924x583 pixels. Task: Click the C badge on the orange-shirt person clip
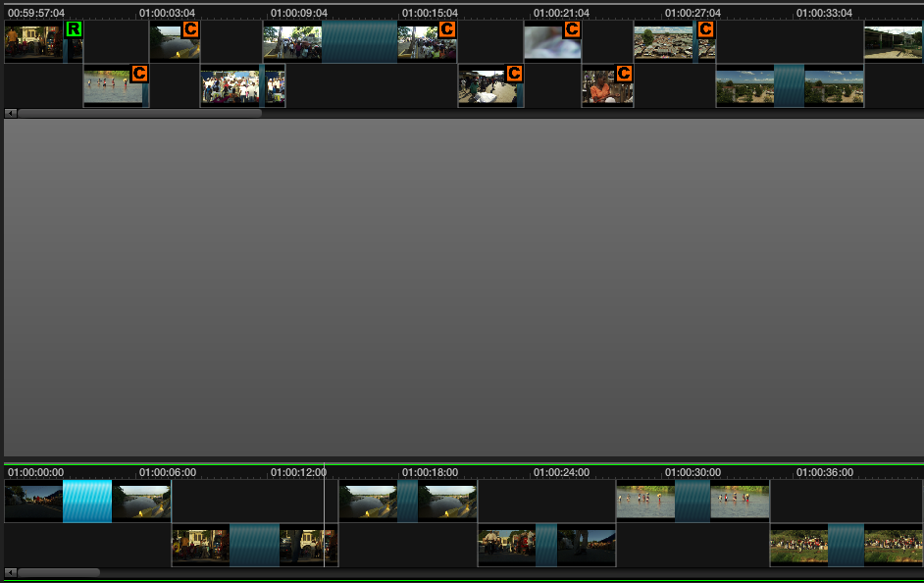point(623,74)
